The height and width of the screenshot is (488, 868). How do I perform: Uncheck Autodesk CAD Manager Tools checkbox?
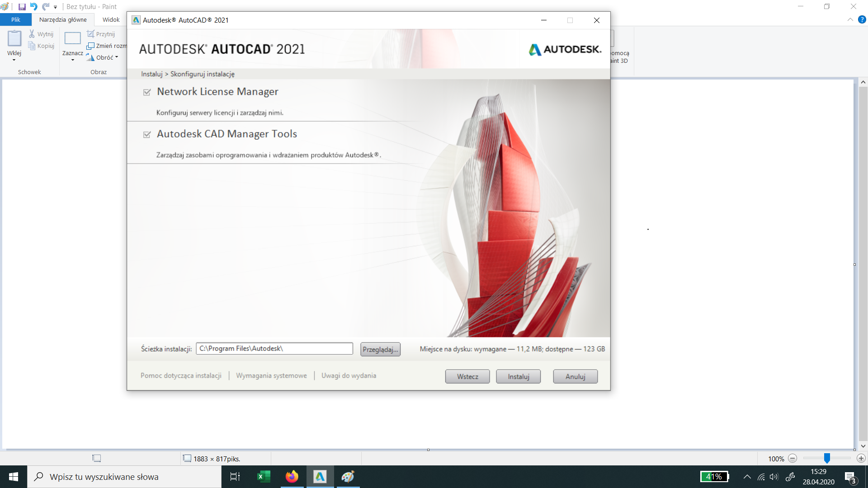(147, 135)
